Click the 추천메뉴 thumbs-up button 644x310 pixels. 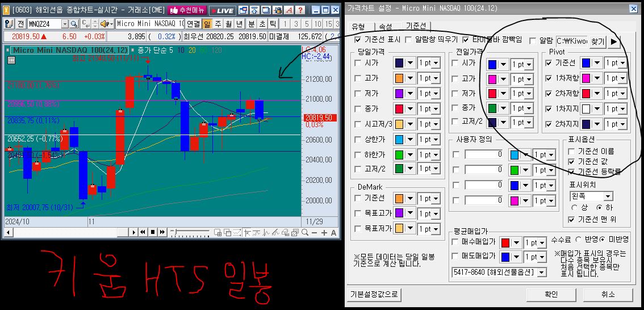coord(187,10)
